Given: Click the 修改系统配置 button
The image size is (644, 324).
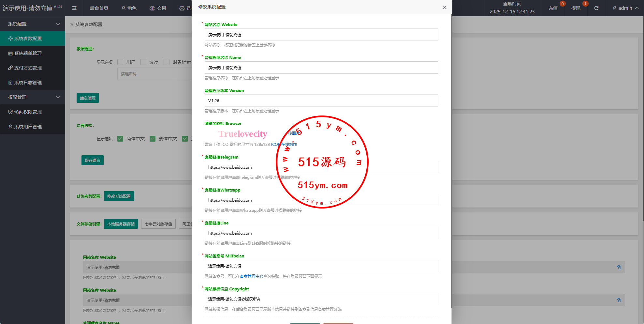Looking at the screenshot, I should (x=119, y=196).
